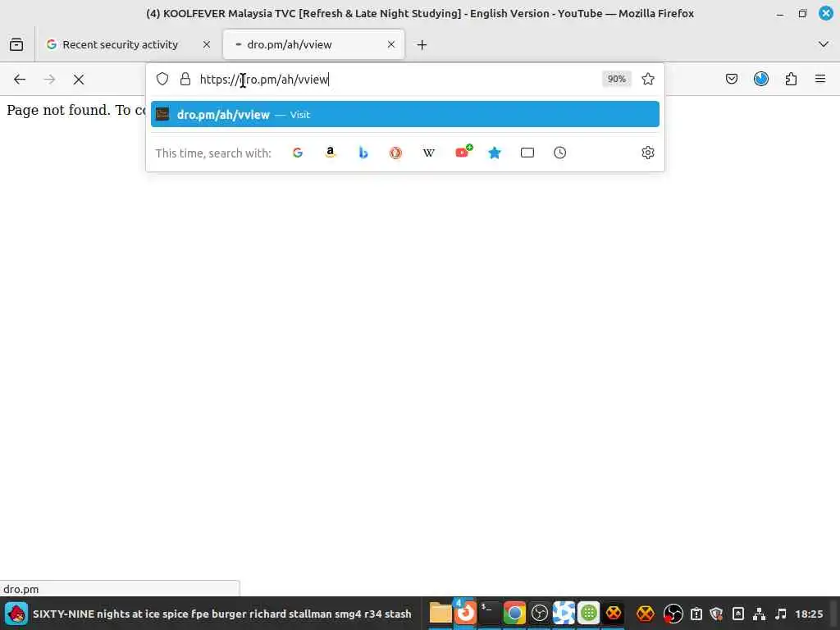Open the file manager folder in taskbar
The height and width of the screenshot is (630, 840).
point(441,614)
